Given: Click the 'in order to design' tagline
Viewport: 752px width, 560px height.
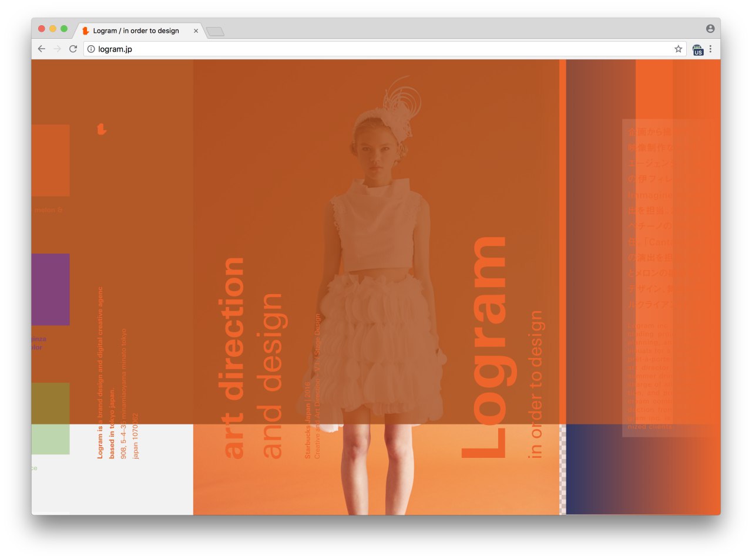Looking at the screenshot, I should click(x=535, y=384).
